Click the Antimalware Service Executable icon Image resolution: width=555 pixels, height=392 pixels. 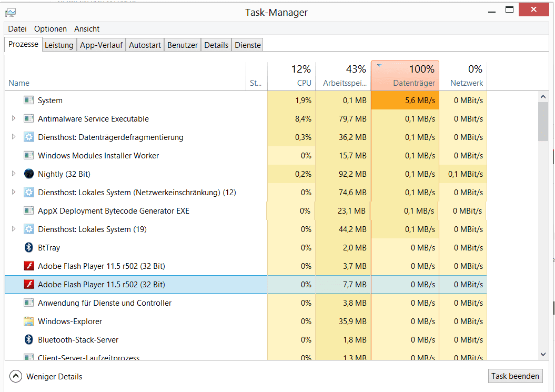click(x=28, y=118)
